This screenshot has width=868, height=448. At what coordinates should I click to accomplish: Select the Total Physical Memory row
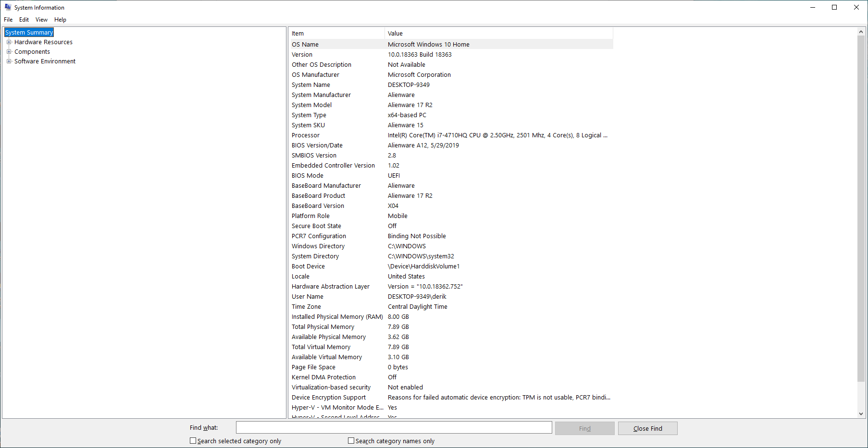pos(451,327)
